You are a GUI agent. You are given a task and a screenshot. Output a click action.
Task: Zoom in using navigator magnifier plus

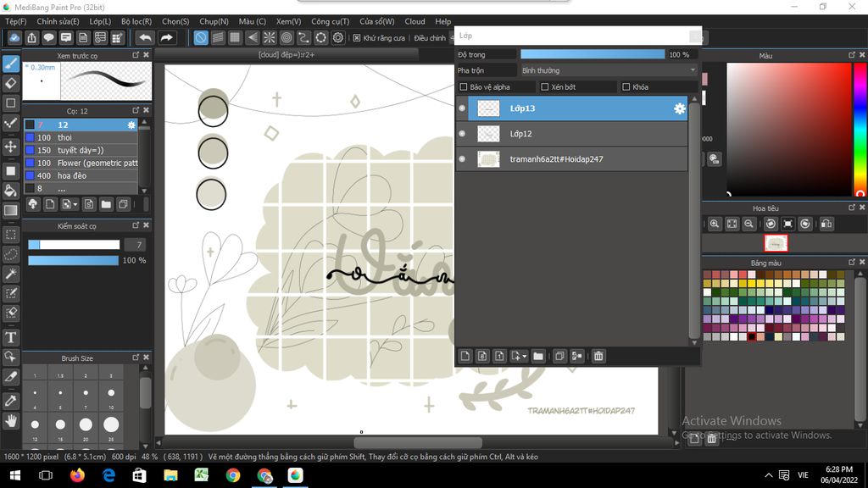coord(715,224)
